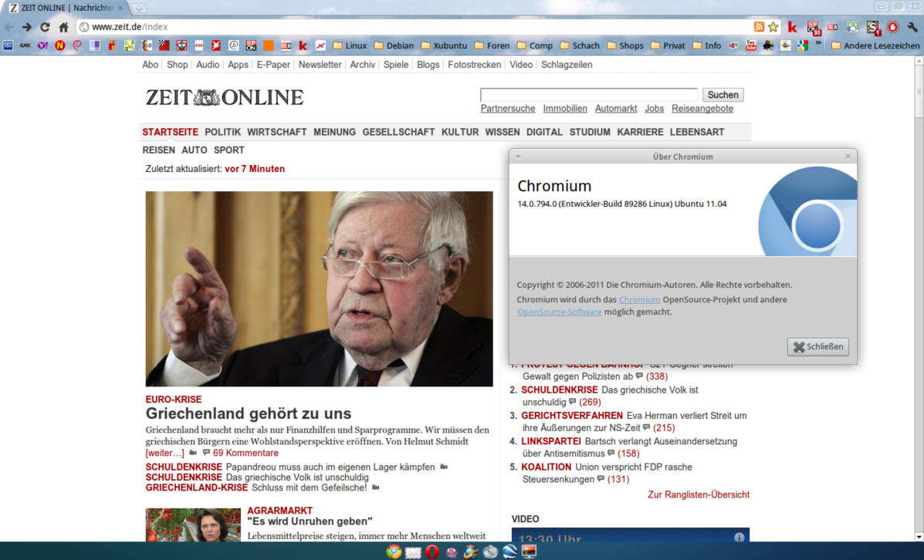Open the GMX bookmark icon
924x560 pixels.
25,46
